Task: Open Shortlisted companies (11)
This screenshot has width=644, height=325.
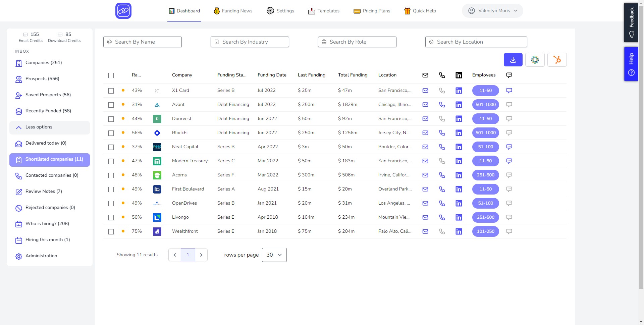Action: (50, 160)
